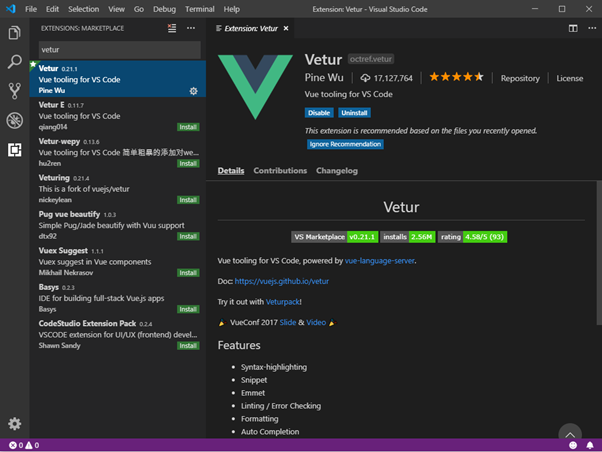Click scroll-to-top arrow button
Image resolution: width=602 pixels, height=452 pixels.
pyautogui.click(x=570, y=433)
